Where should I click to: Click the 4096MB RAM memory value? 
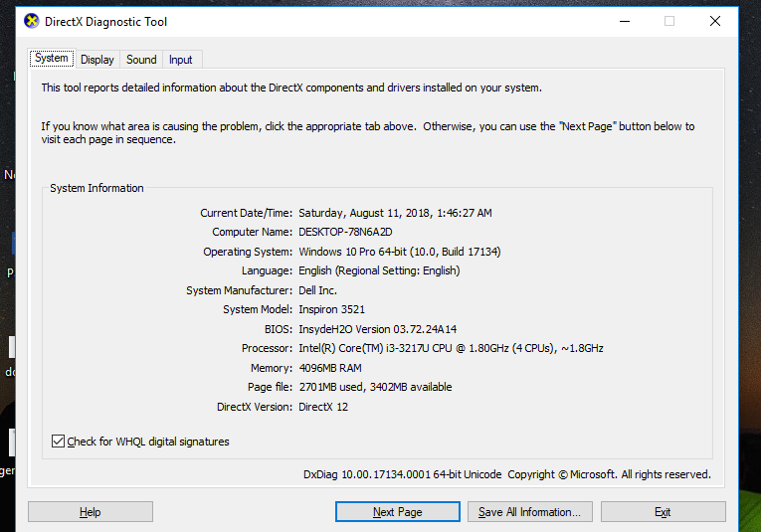coord(330,368)
